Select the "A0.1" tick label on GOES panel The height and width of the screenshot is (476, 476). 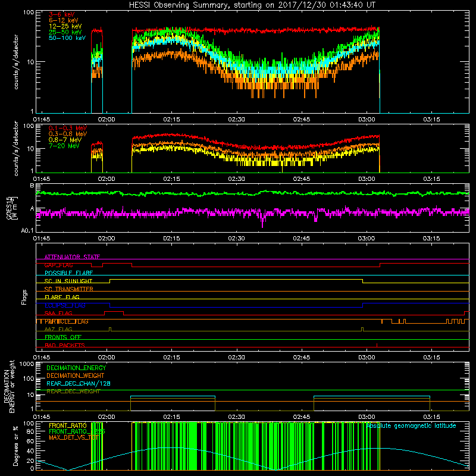click(x=27, y=230)
